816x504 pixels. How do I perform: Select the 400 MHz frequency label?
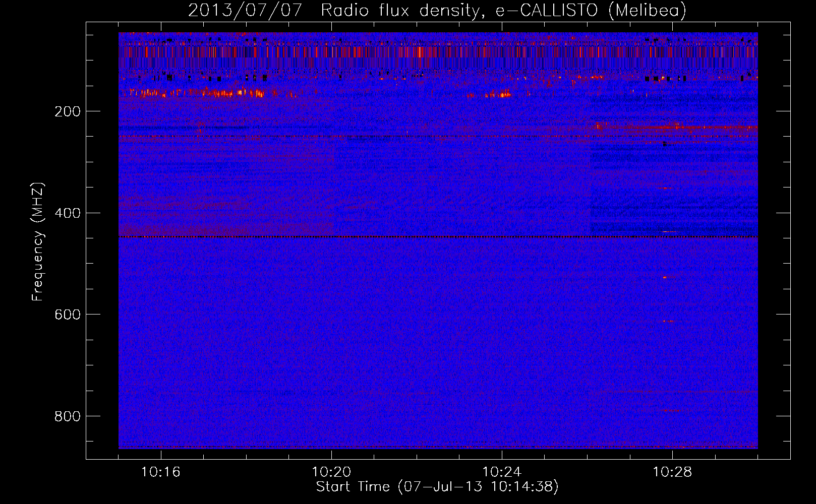[x=68, y=213]
